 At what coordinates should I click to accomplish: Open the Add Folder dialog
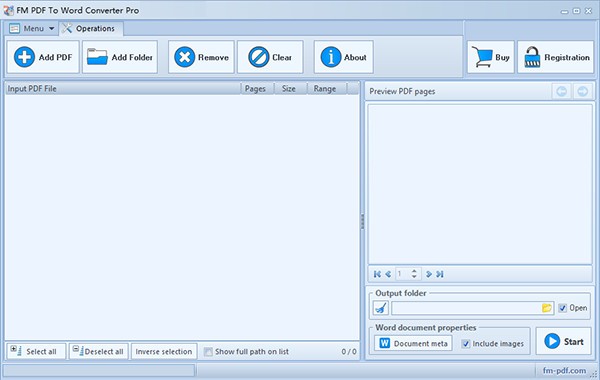coord(120,57)
